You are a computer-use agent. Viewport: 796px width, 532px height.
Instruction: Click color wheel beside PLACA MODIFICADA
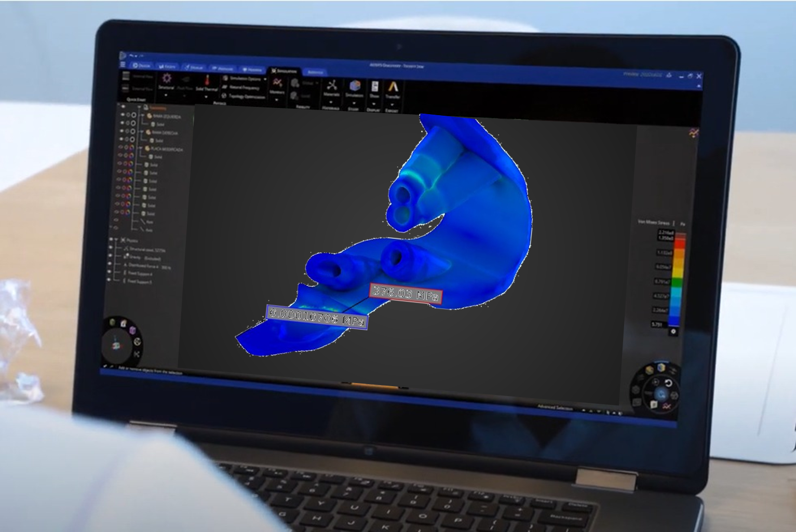point(131,148)
